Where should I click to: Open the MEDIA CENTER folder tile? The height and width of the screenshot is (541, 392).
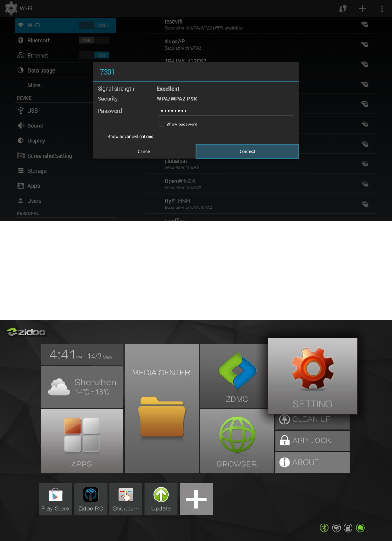pyautogui.click(x=161, y=408)
